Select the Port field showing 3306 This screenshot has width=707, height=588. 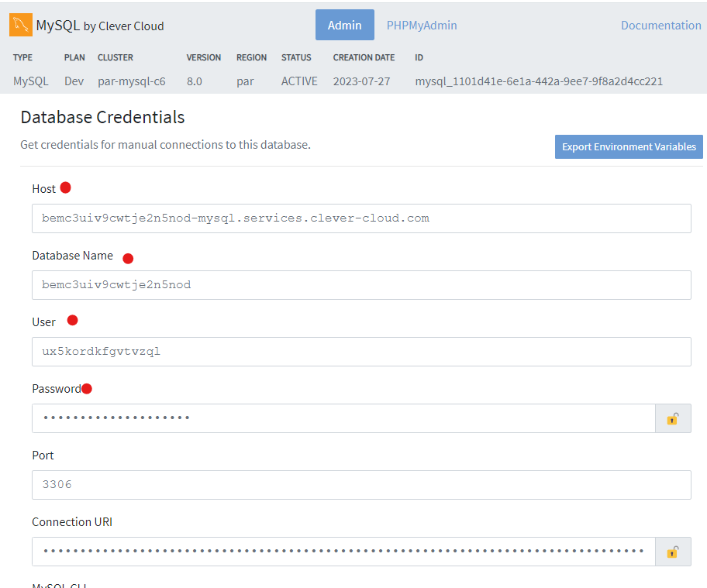[361, 485]
